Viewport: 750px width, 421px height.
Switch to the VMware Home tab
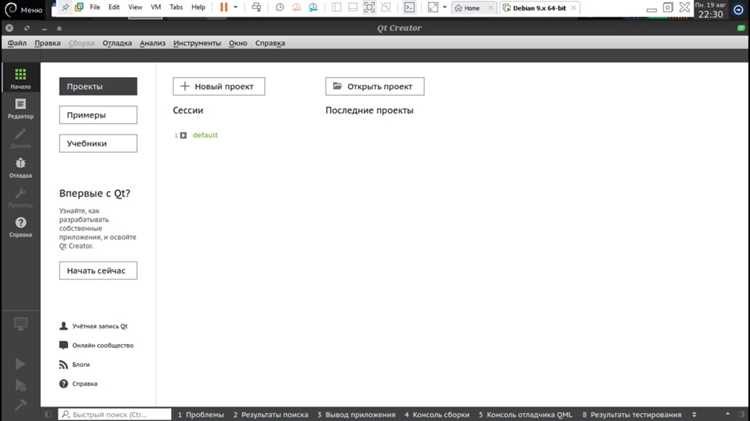pyautogui.click(x=474, y=8)
